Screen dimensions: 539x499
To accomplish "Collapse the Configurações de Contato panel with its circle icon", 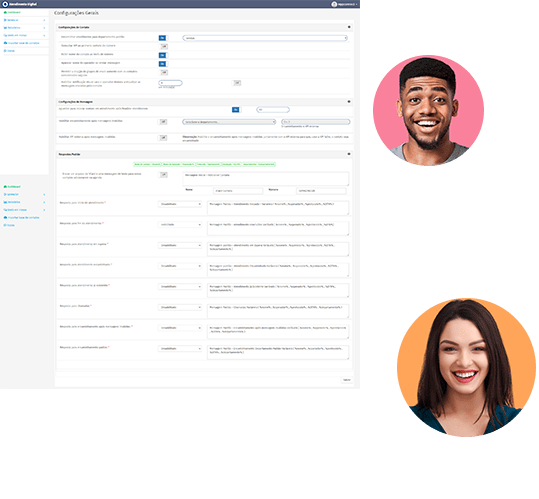I will [349, 27].
